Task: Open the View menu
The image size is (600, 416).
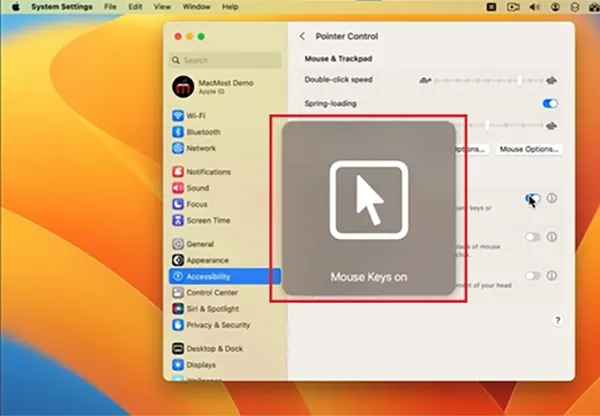Action: click(162, 7)
